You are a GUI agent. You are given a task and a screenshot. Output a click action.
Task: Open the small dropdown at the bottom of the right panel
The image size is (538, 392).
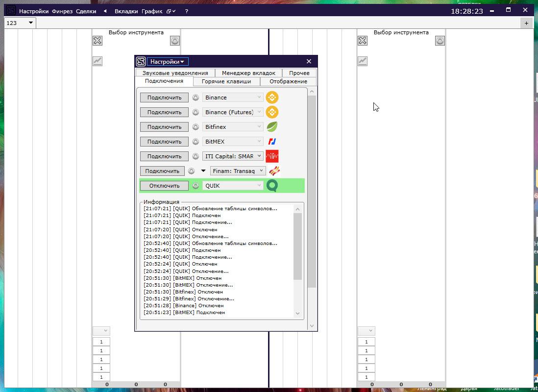coord(367,331)
